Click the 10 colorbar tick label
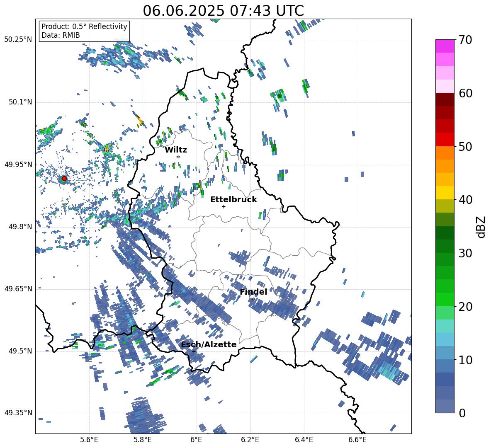 pyautogui.click(x=465, y=360)
